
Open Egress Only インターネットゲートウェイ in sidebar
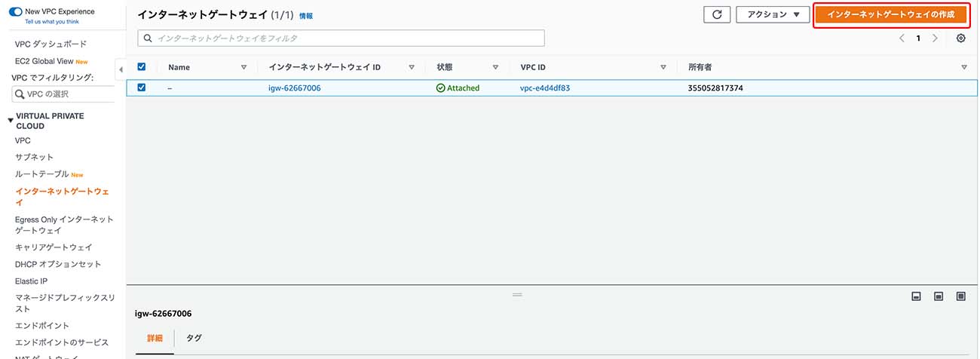(64, 225)
